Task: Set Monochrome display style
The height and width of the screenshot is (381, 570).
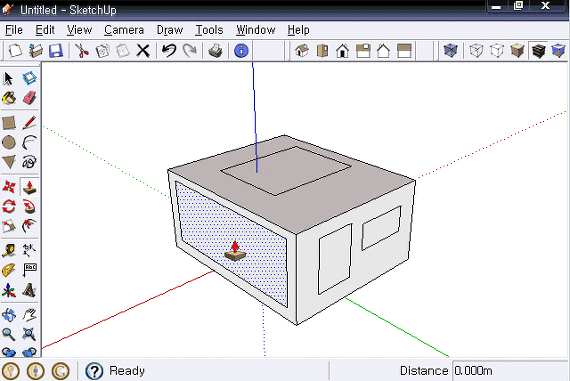Action: (558, 51)
